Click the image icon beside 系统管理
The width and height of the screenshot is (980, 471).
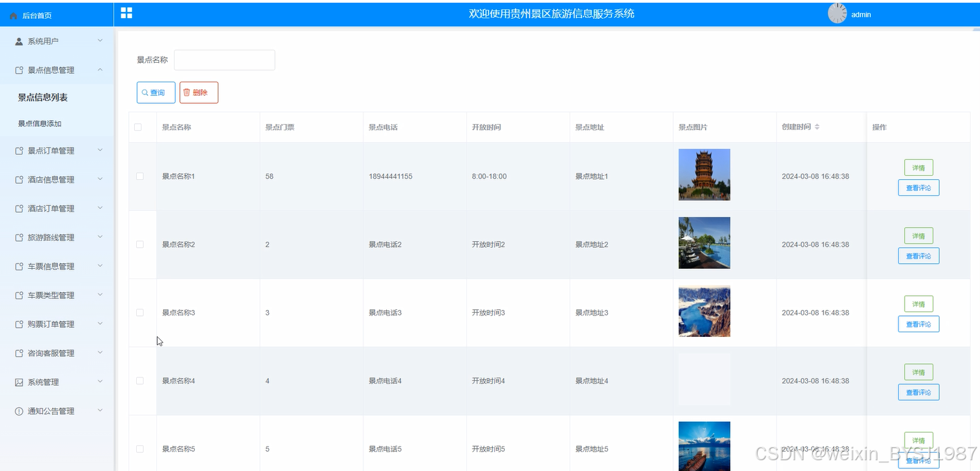(x=19, y=383)
